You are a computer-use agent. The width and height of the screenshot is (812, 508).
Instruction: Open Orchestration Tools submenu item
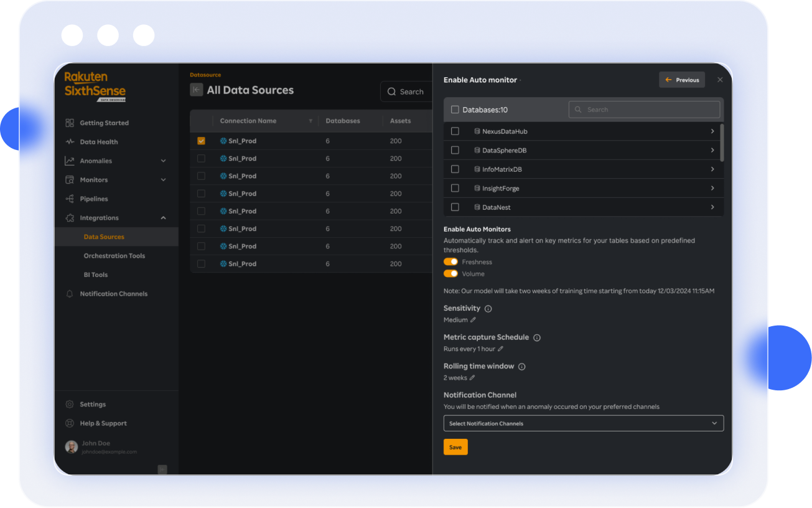click(x=114, y=256)
